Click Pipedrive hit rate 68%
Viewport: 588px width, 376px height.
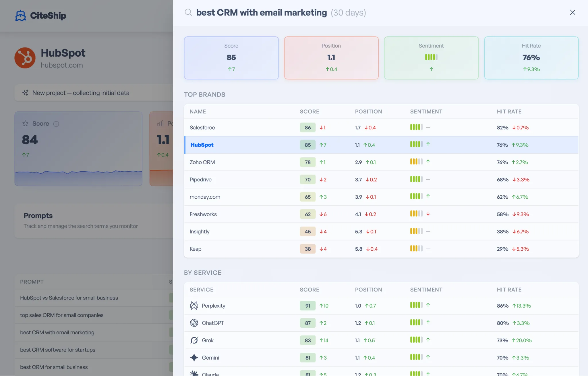pos(502,180)
